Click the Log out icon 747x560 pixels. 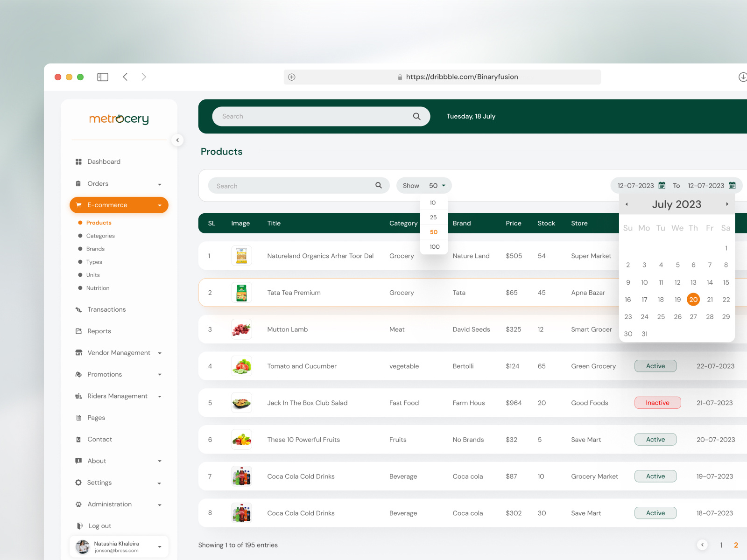click(x=79, y=525)
